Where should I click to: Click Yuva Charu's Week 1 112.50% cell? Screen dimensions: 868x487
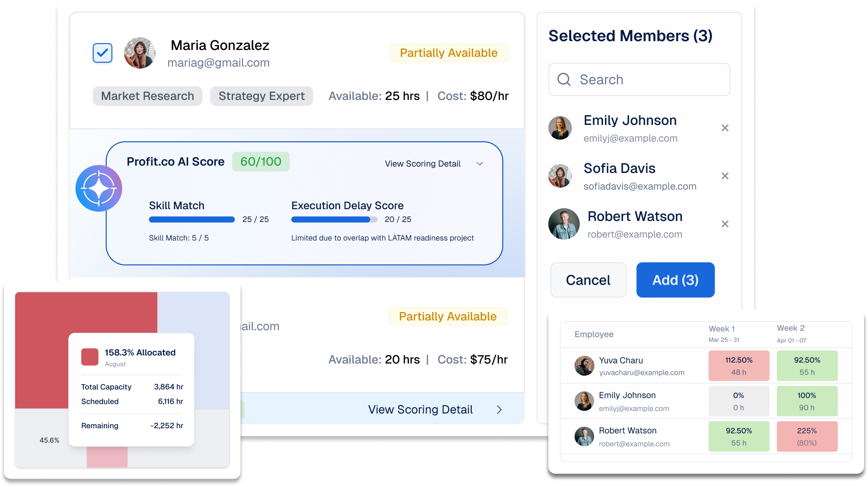[739, 366]
